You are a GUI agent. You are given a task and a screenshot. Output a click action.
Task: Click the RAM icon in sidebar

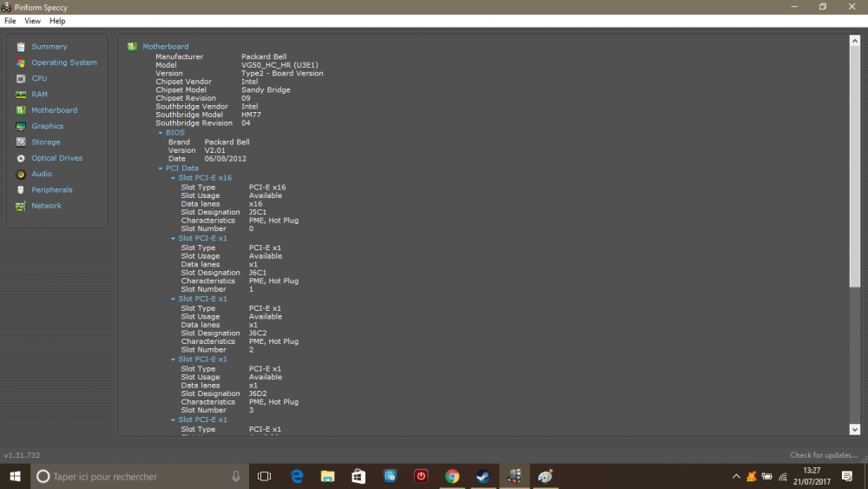tap(21, 95)
